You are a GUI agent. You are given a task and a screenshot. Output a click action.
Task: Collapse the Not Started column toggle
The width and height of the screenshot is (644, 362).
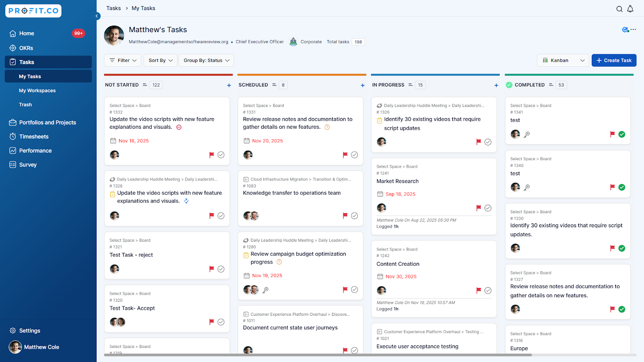[x=145, y=85]
